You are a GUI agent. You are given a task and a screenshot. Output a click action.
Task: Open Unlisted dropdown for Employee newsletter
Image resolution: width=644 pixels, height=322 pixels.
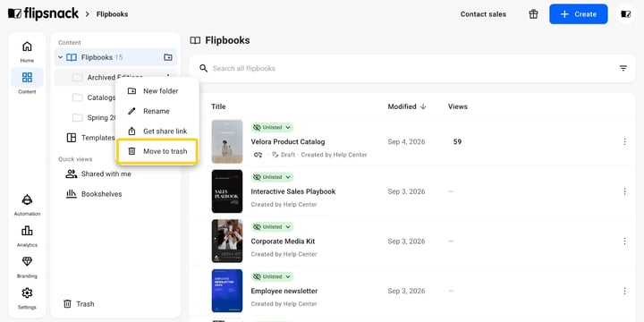pos(272,276)
